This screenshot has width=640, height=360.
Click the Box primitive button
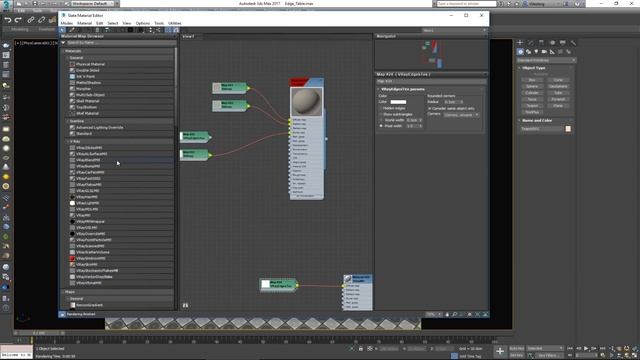pyautogui.click(x=532, y=80)
